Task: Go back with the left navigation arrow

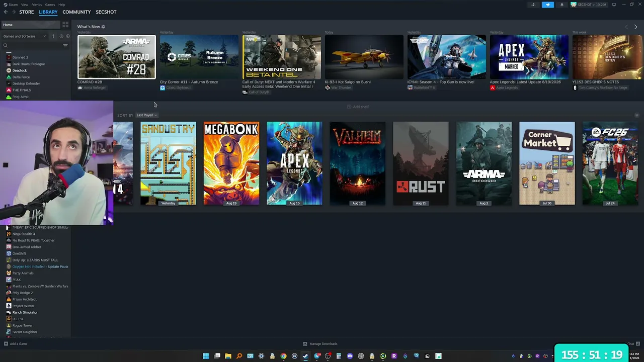Action: (6, 12)
